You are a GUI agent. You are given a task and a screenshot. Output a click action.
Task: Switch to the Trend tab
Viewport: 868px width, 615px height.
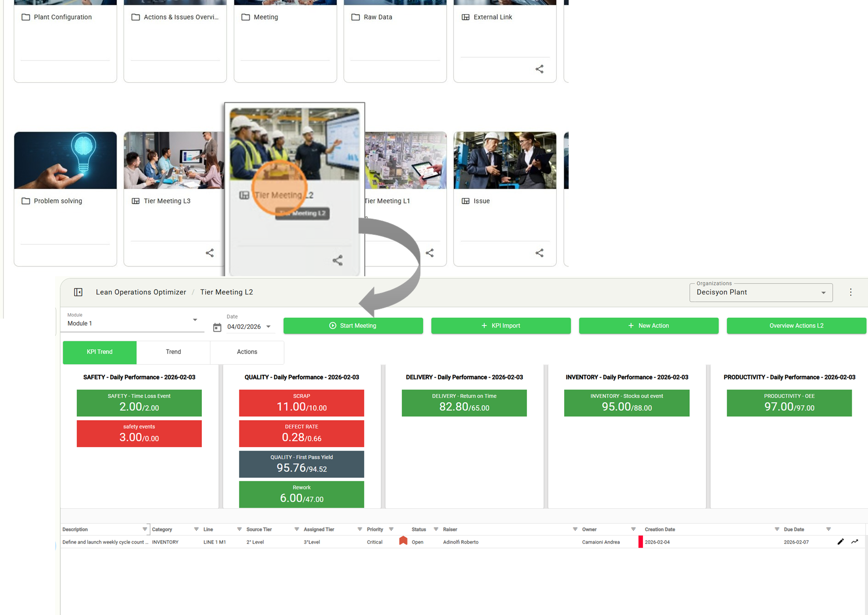pos(173,352)
